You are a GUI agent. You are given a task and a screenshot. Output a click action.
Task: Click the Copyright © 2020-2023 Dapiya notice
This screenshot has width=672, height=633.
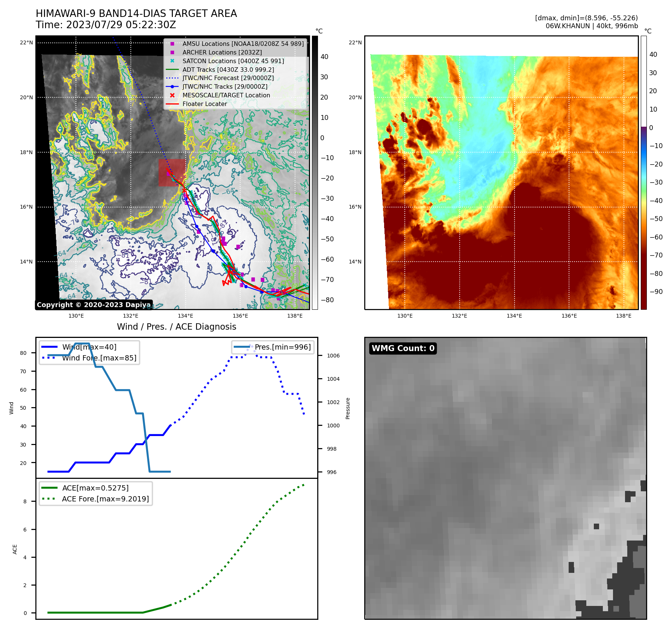[x=94, y=305]
